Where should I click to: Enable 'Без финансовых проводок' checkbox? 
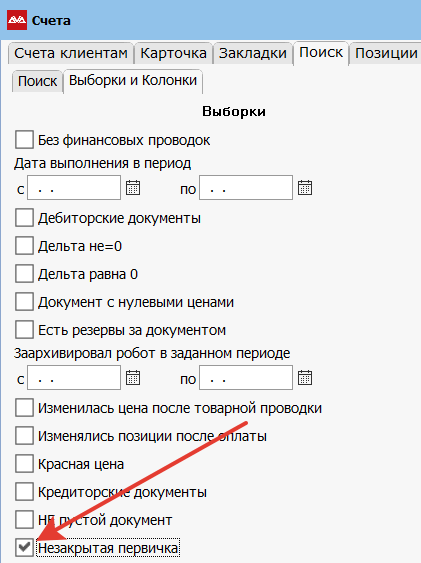(24, 139)
